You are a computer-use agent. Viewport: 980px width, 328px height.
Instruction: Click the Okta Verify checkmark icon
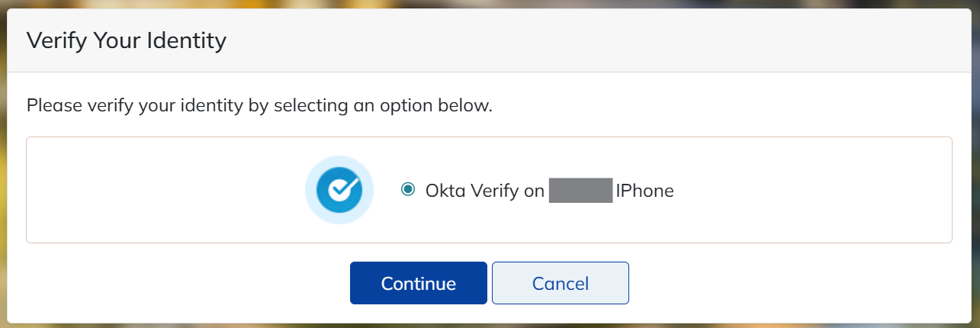coord(339,190)
